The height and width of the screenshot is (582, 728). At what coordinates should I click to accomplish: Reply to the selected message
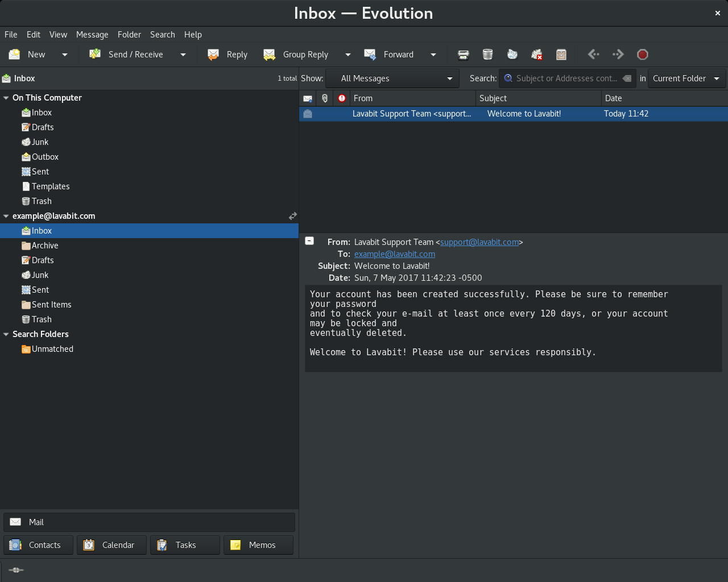pyautogui.click(x=227, y=55)
